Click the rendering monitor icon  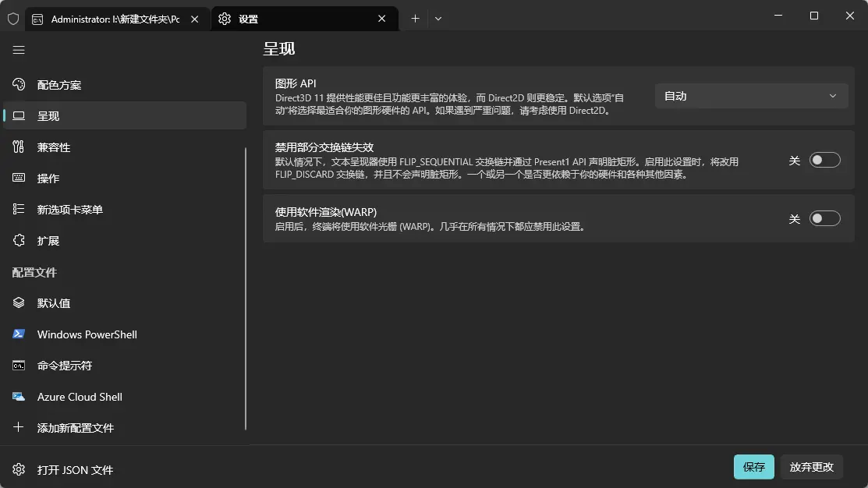pos(19,115)
